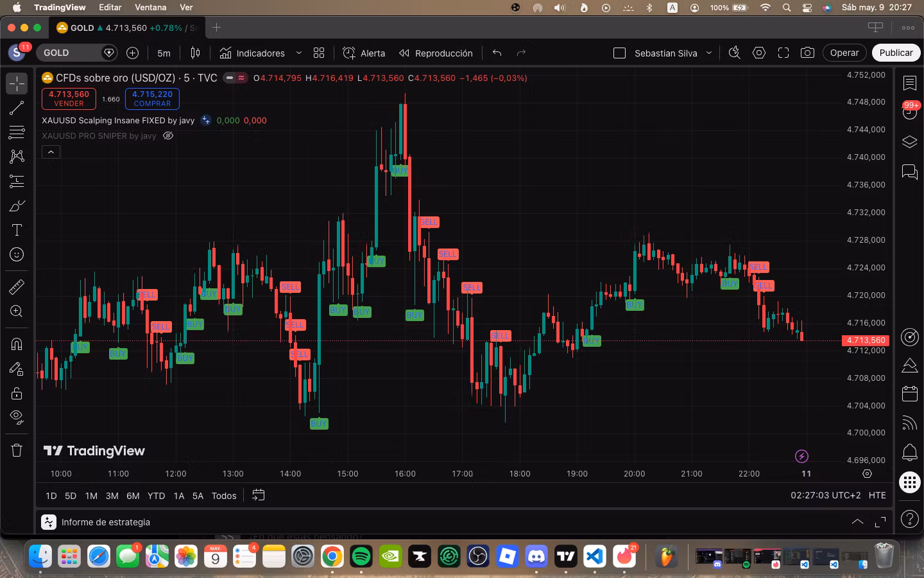Collapse the indicator legend chevron
Viewport: 924px width, 578px height.
51,152
